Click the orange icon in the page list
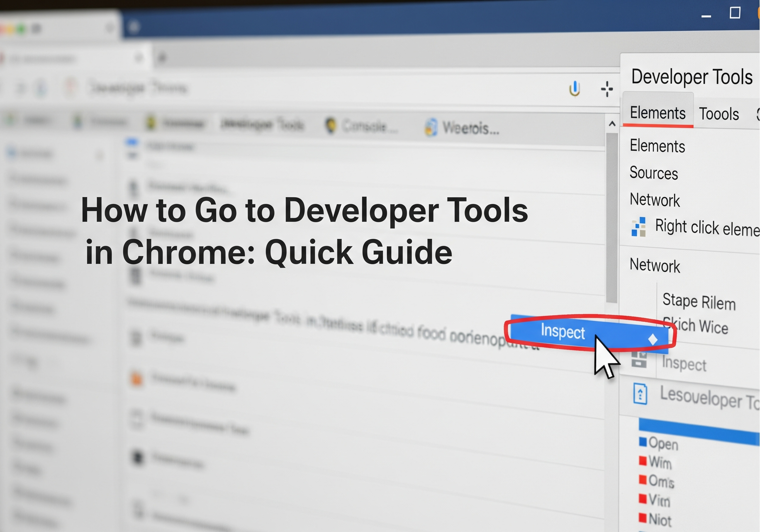This screenshot has height=532, width=760. (x=136, y=379)
